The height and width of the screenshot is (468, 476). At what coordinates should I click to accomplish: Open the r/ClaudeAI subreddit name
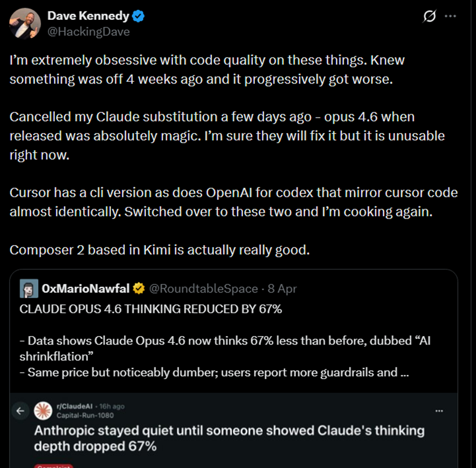point(73,407)
